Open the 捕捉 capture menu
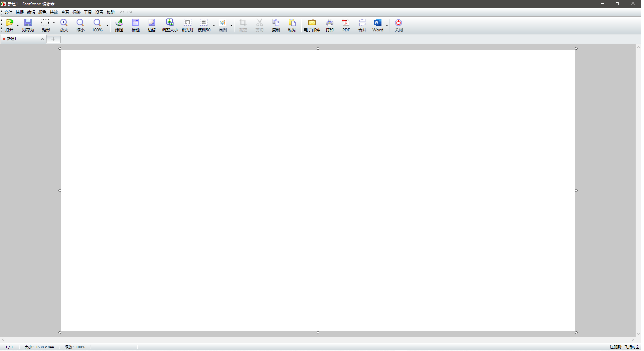The image size is (644, 351). (20, 12)
